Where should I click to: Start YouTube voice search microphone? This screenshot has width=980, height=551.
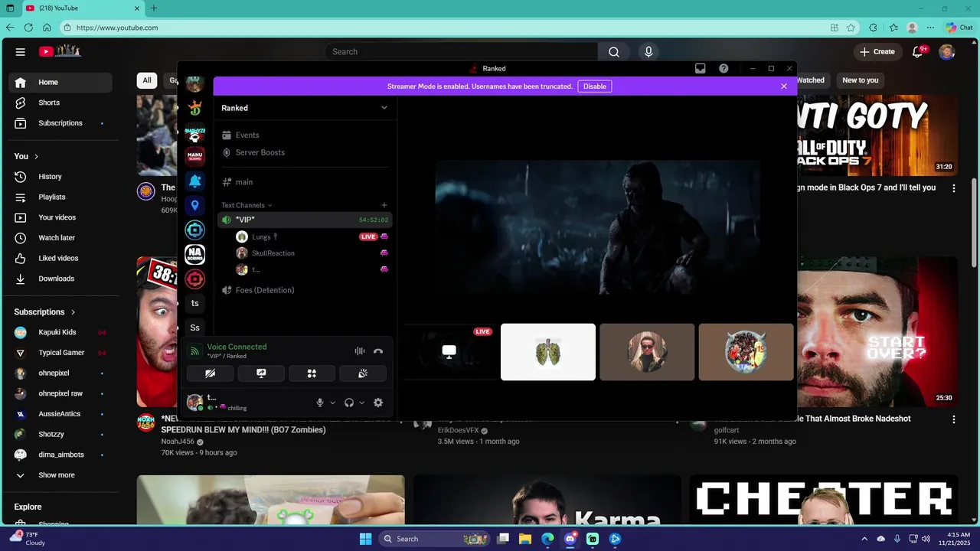coord(648,51)
